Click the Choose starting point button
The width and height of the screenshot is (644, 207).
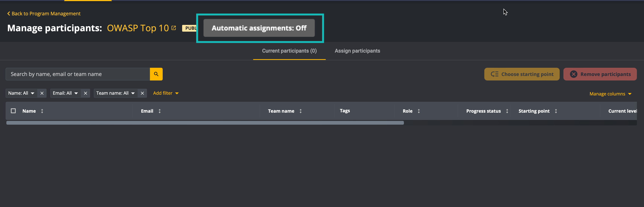[x=522, y=74]
